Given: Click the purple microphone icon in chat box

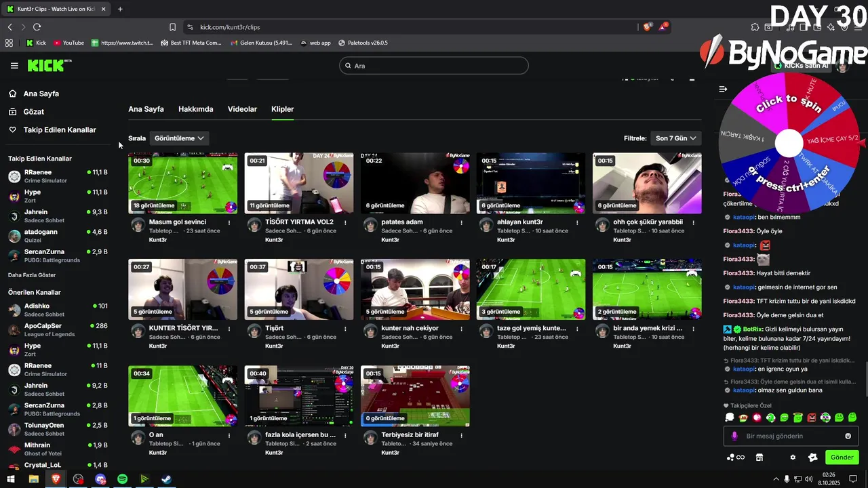Looking at the screenshot, I should point(734,436).
